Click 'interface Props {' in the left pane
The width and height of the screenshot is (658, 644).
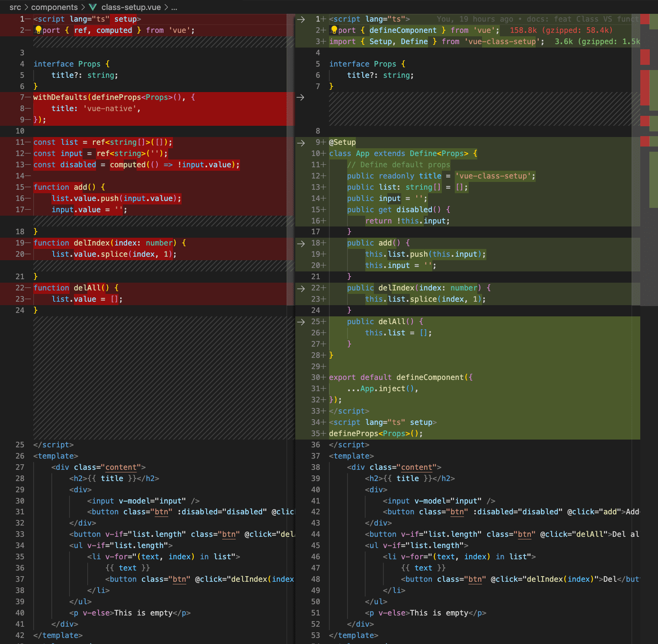click(72, 64)
